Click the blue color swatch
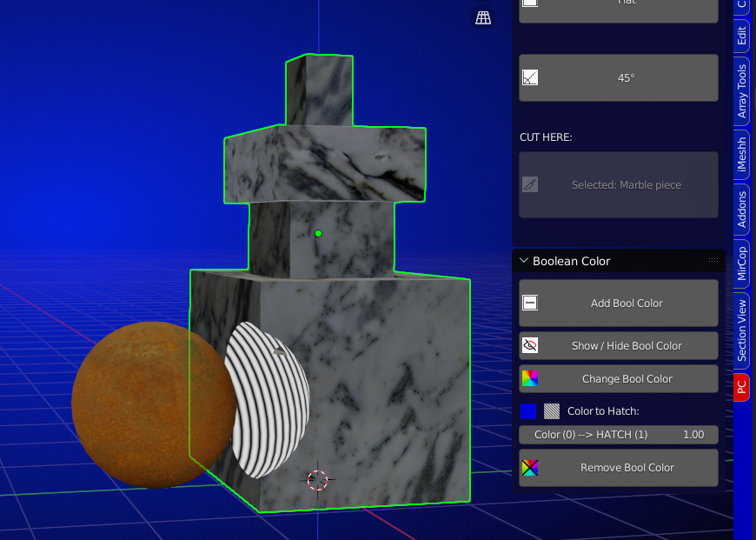The image size is (756, 540). (x=528, y=410)
